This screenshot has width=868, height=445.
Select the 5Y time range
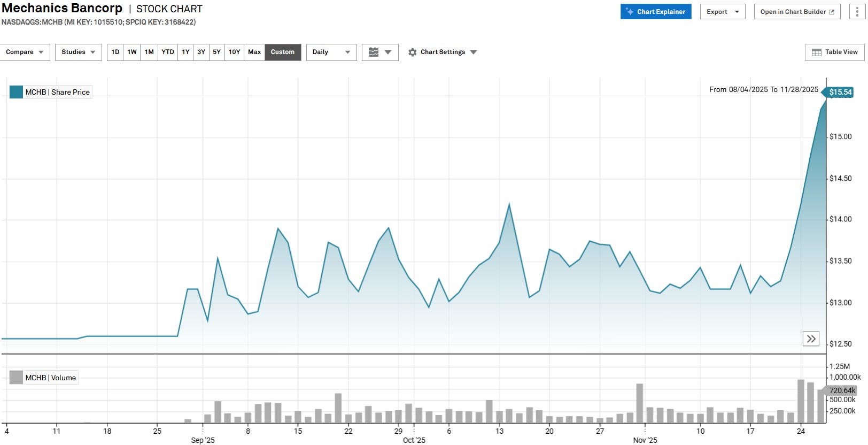pos(216,52)
